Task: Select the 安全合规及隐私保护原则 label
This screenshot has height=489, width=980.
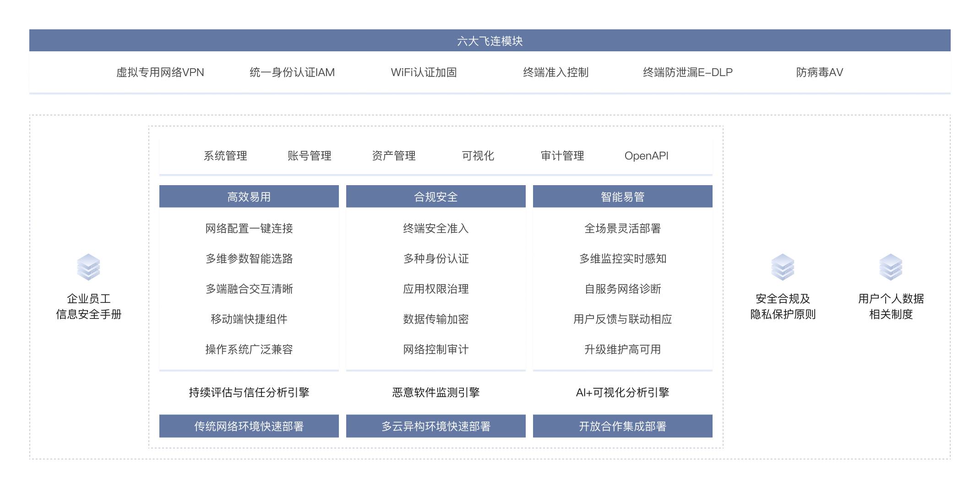Action: pyautogui.click(x=783, y=307)
